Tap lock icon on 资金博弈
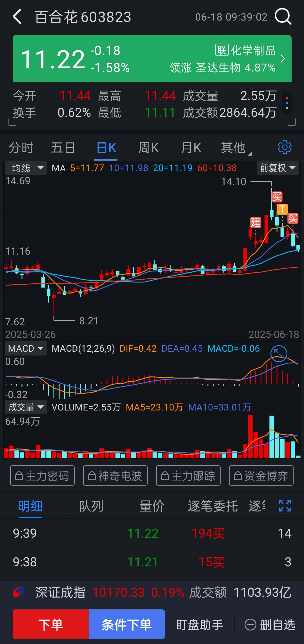The height and width of the screenshot is (644, 304). tap(238, 476)
